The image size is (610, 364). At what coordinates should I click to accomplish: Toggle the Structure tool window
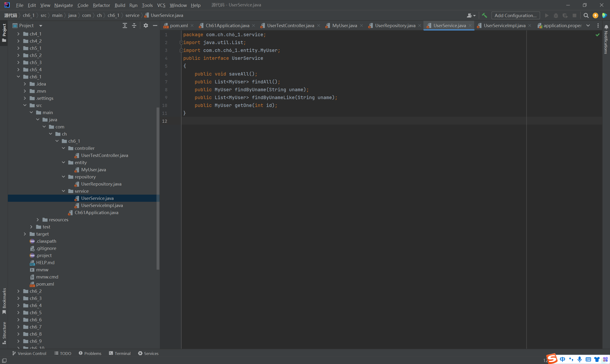click(4, 333)
